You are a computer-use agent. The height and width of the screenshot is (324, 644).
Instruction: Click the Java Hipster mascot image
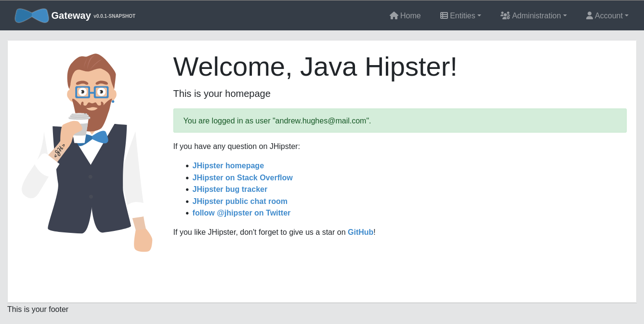coord(87,152)
